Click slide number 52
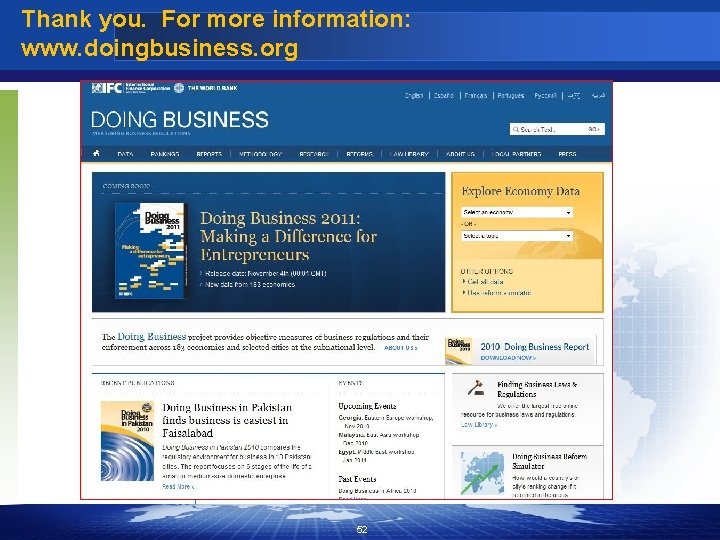The width and height of the screenshot is (720, 540). coord(362,529)
